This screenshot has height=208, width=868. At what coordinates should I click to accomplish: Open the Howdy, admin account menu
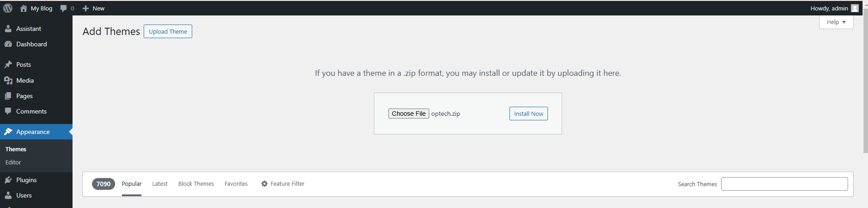point(829,8)
